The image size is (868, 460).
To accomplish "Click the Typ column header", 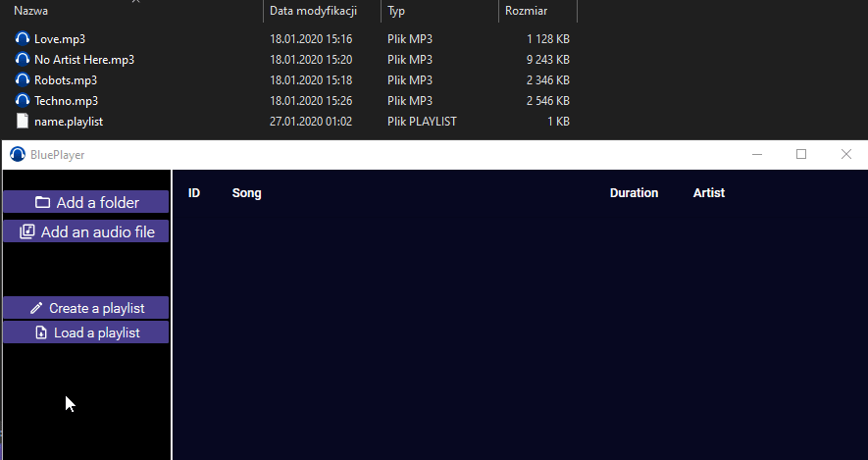I will [x=396, y=11].
